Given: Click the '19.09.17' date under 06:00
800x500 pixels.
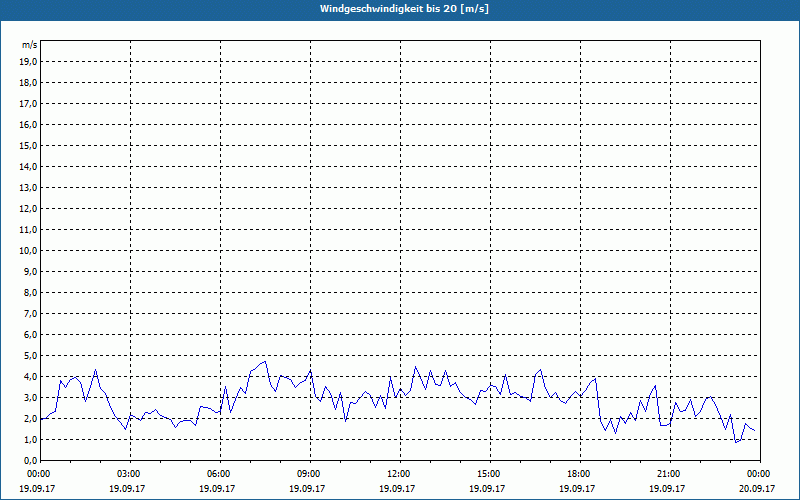Looking at the screenshot, I should (217, 488).
